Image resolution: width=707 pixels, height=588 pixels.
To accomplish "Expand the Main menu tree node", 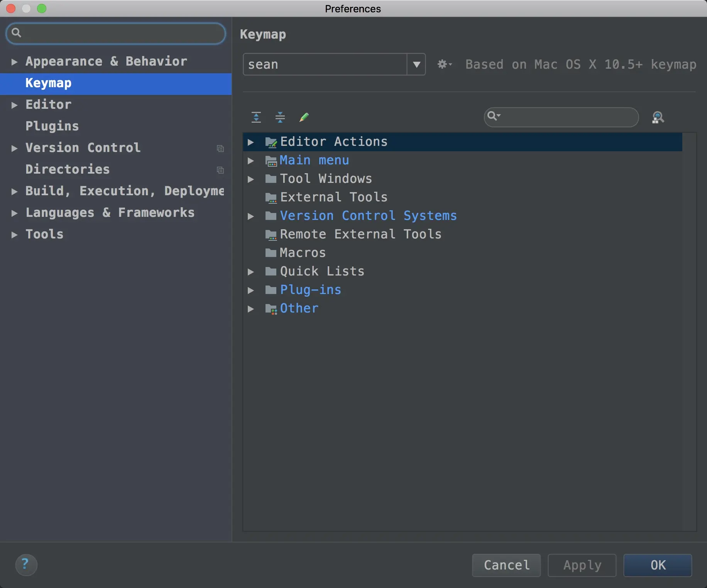I will click(x=251, y=161).
